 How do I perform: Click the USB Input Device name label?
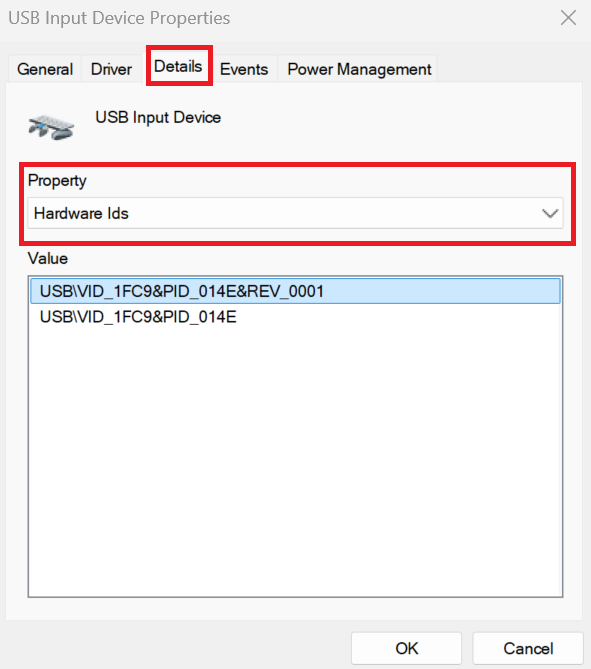click(x=158, y=117)
